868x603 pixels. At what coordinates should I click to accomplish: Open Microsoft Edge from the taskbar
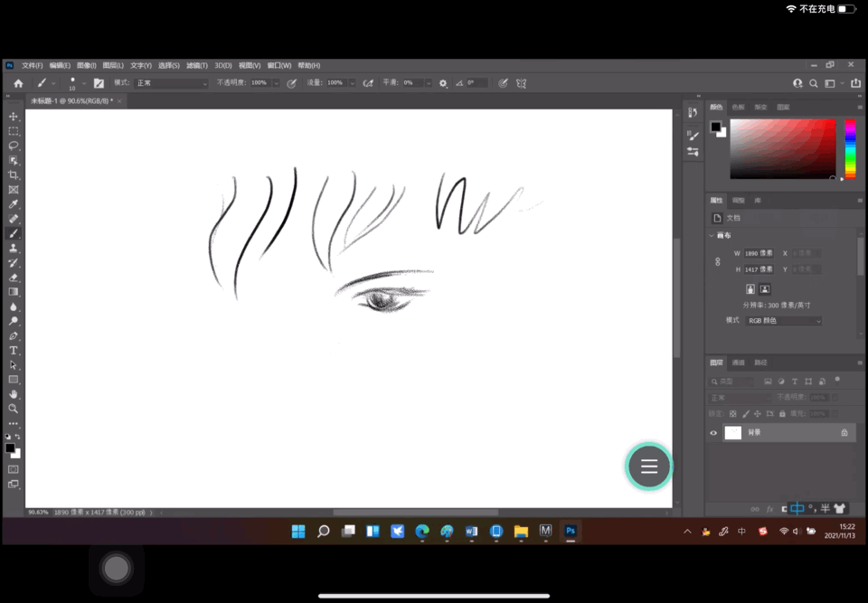pyautogui.click(x=422, y=532)
